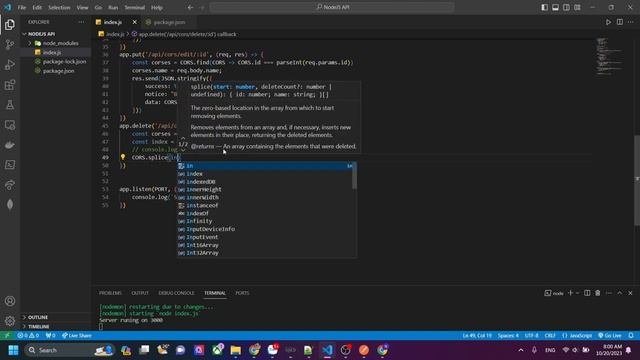Click Go Live in status bar
Image resolution: width=640 pixels, height=360 pixels.
(610, 336)
